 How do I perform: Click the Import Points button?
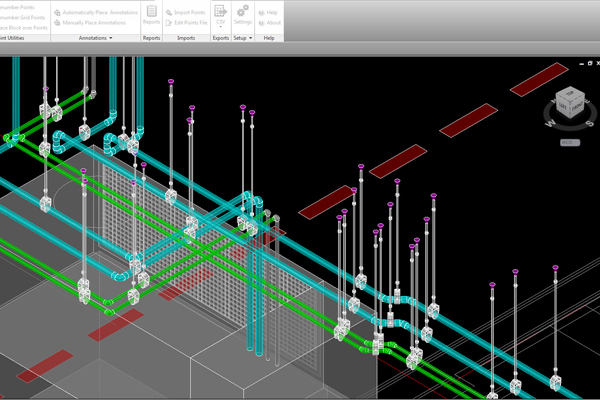click(x=190, y=11)
